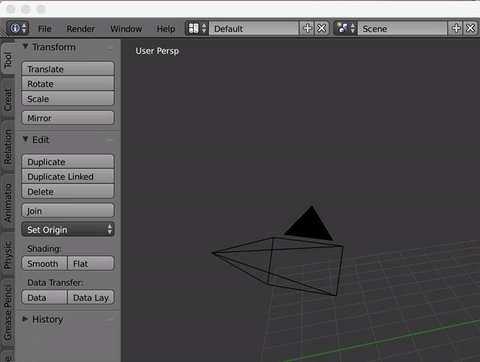This screenshot has height=362, width=480.
Task: Open the Info editor type selector icon
Action: coord(18,28)
